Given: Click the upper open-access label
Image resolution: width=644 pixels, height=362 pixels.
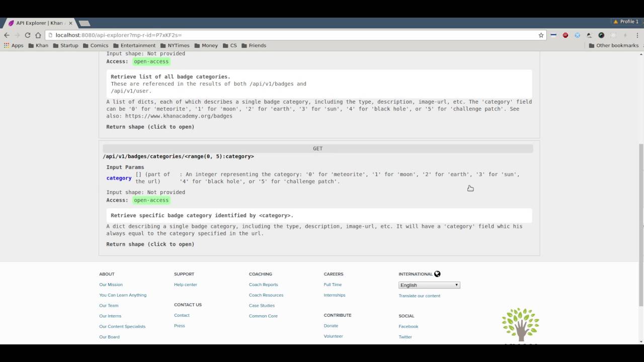Looking at the screenshot, I should click(151, 61).
